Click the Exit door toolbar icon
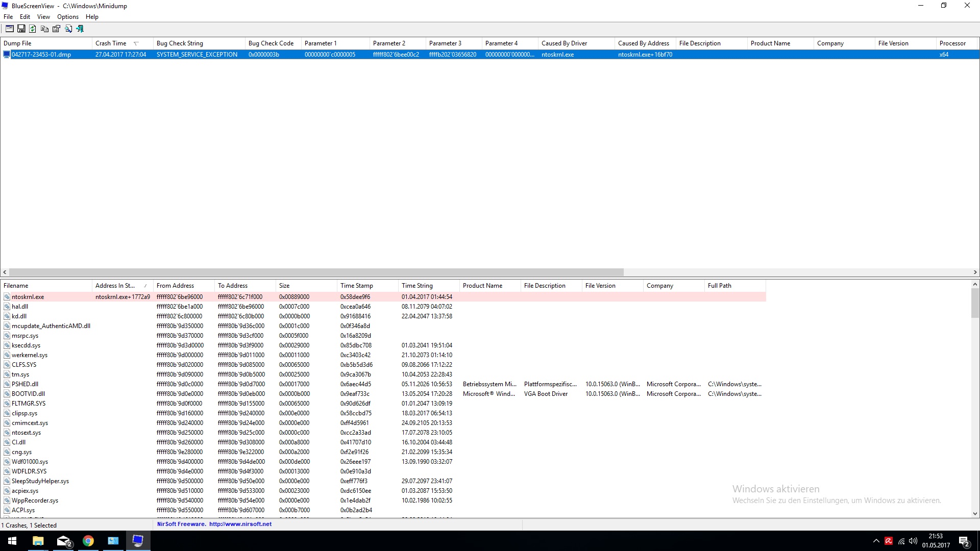This screenshot has height=551, width=980. [80, 29]
